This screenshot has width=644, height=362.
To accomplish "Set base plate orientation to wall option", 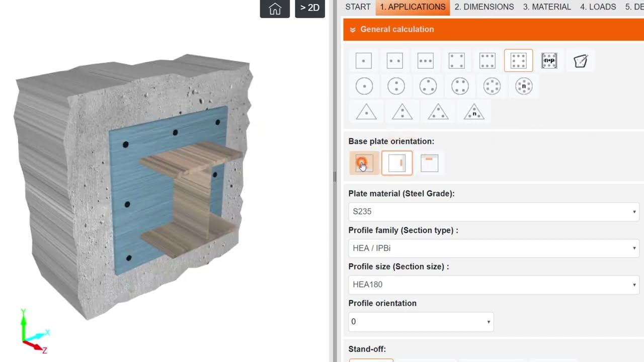I will click(397, 163).
